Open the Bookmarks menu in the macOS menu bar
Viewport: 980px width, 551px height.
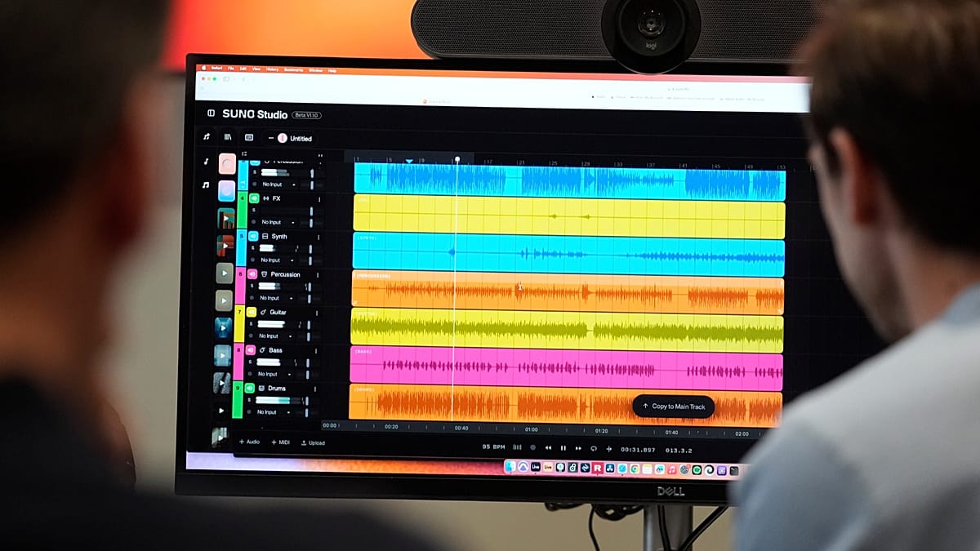click(293, 69)
